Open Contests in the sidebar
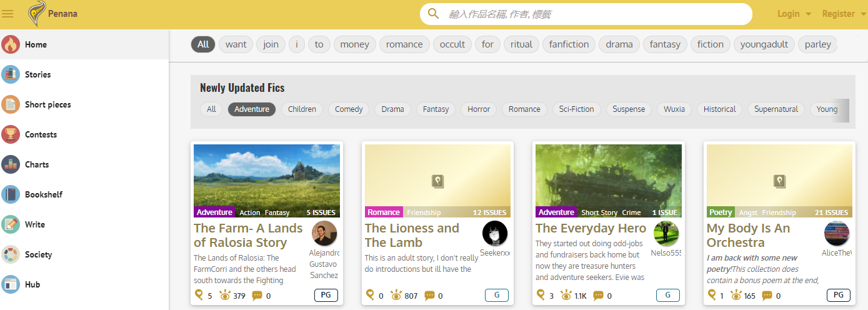 pos(84,134)
